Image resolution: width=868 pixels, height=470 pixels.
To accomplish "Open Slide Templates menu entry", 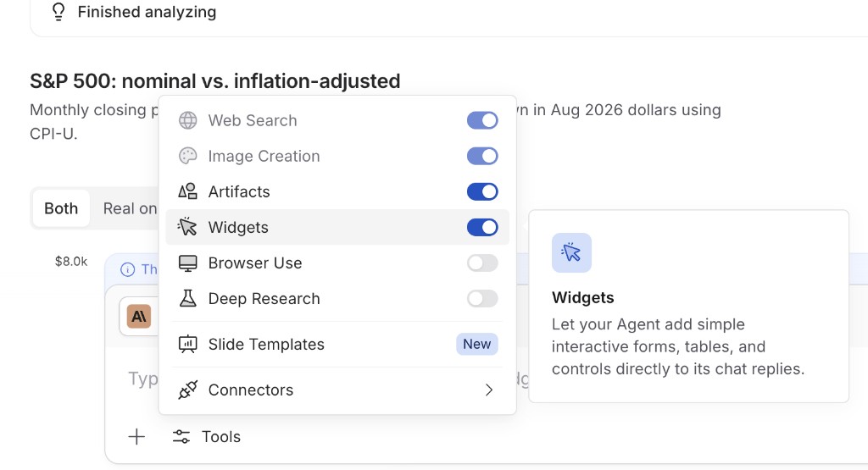I will (337, 344).
